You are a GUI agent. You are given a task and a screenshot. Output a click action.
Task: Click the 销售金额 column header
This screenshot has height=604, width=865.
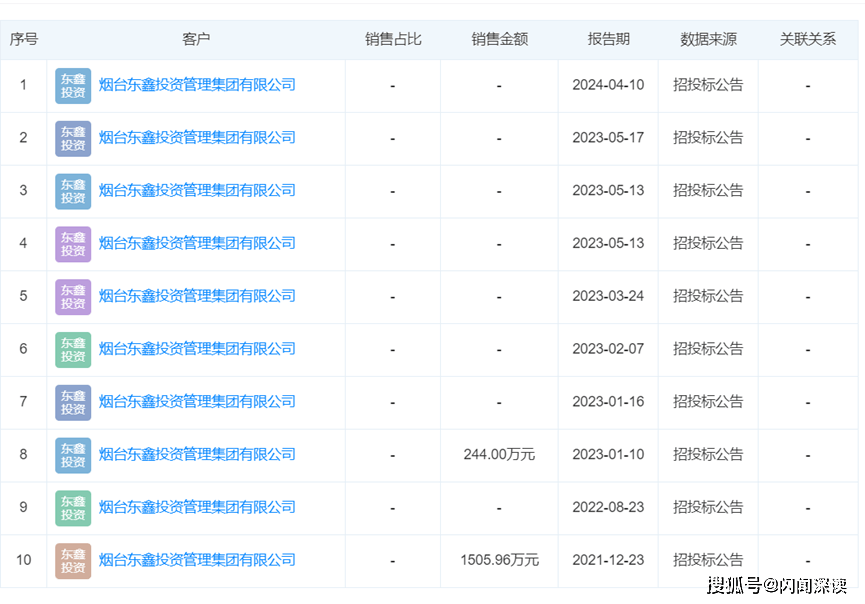coord(499,40)
